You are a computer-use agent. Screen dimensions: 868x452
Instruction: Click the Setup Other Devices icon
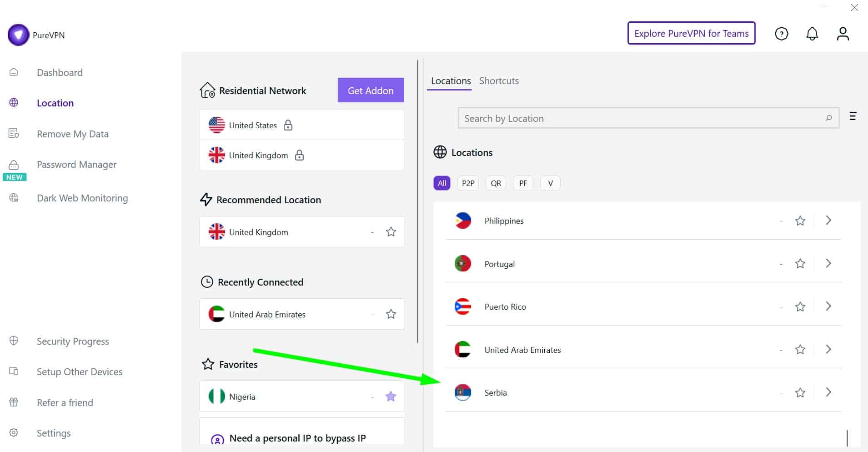[x=14, y=372]
